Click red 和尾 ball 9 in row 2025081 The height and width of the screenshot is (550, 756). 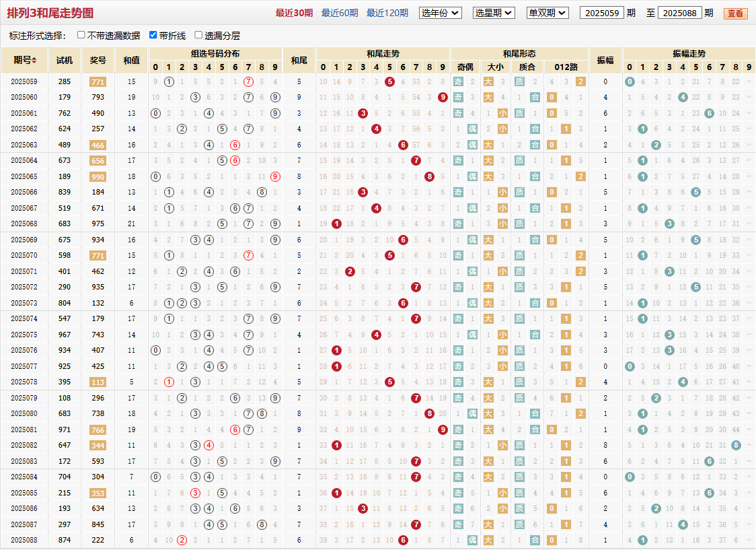coord(443,429)
